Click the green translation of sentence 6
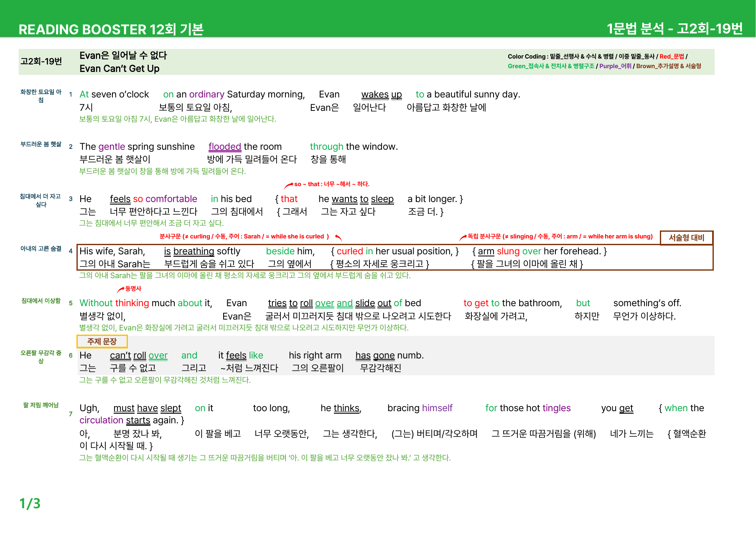The width and height of the screenshot is (756, 535). point(165,380)
